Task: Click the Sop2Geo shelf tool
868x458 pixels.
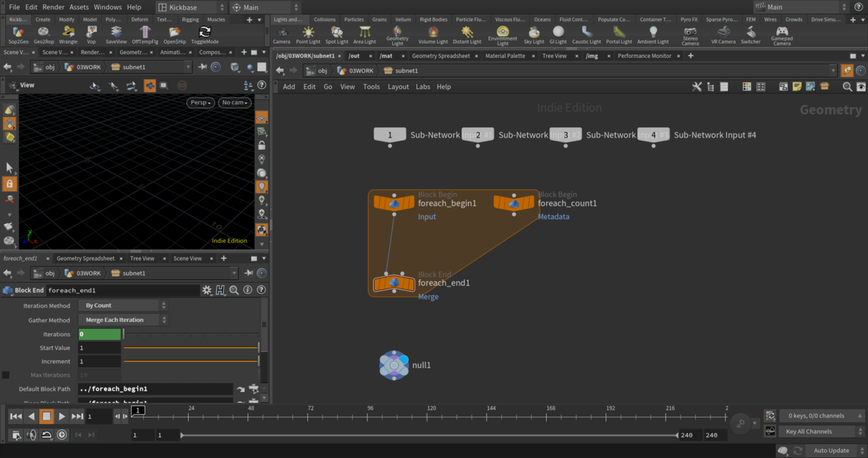Action: pyautogui.click(x=20, y=35)
